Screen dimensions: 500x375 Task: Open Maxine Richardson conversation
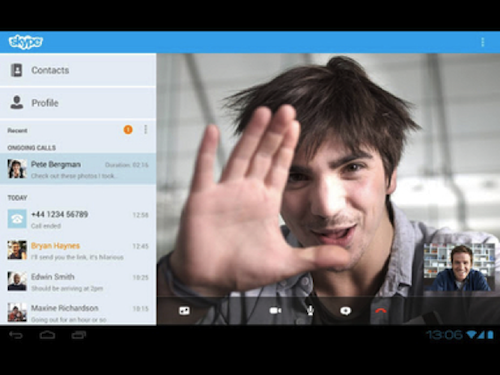[x=78, y=312]
